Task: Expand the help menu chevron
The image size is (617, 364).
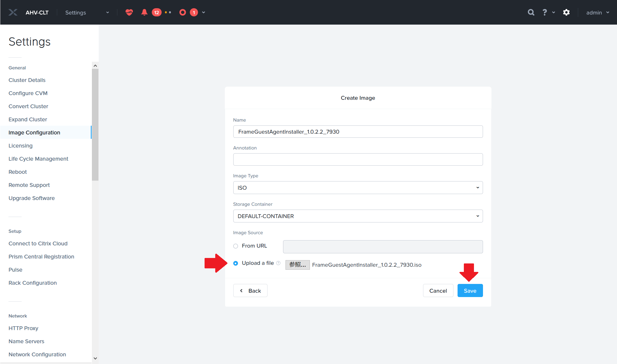Action: tap(554, 12)
